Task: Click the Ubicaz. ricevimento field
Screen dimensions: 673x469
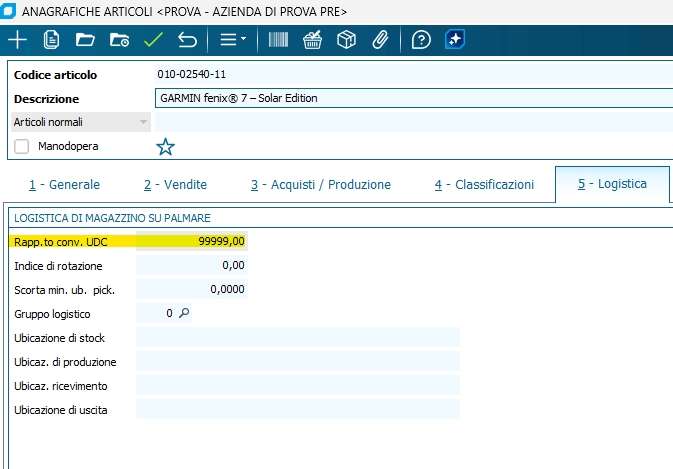Action: pos(298,385)
